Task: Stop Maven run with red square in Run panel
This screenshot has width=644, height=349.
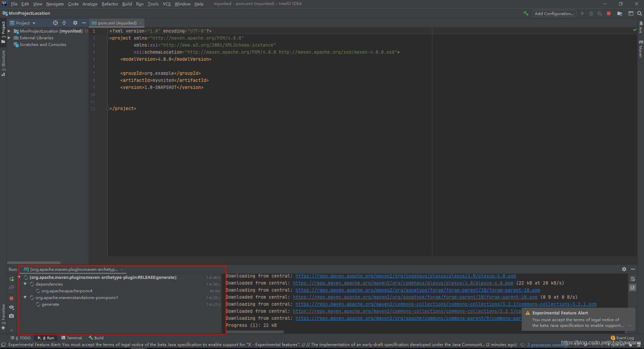Action: pos(11,298)
